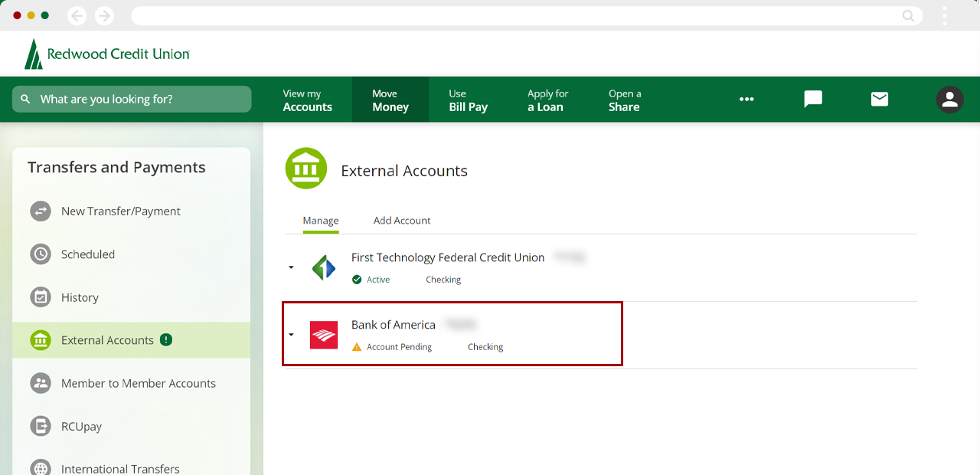The width and height of the screenshot is (980, 475).
Task: Click the Bank of America logo
Action: click(x=324, y=335)
